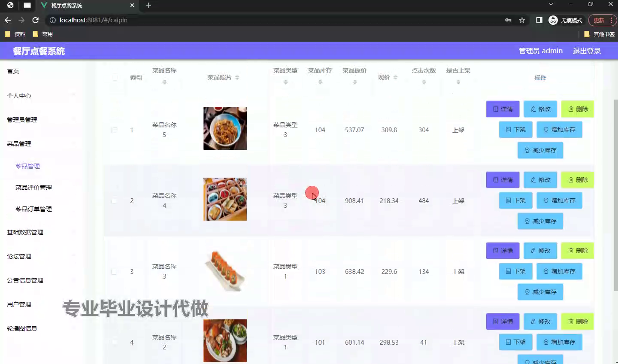Screen dimensions: 618x364
Task: Open 详情 for dish 菜品名称5
Action: 503,109
